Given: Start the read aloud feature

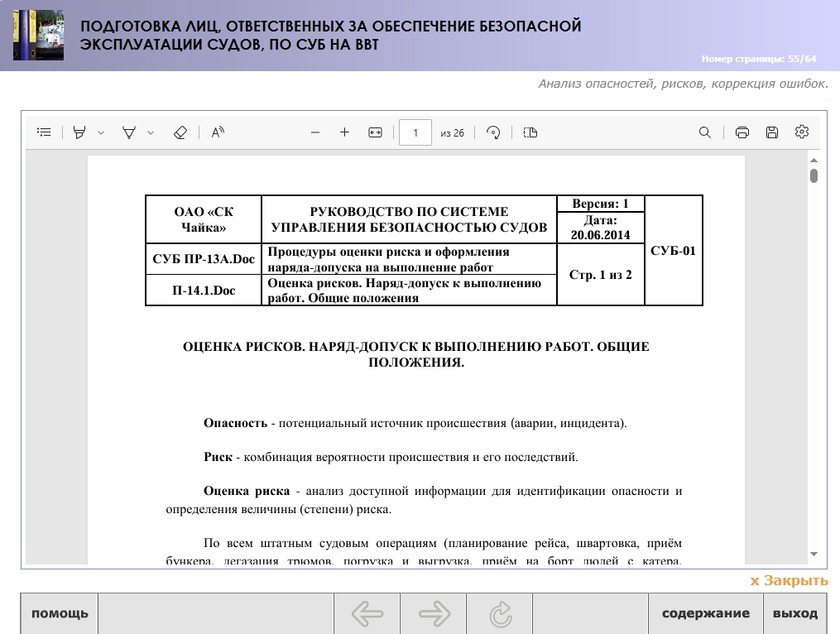Looking at the screenshot, I should pos(218,132).
